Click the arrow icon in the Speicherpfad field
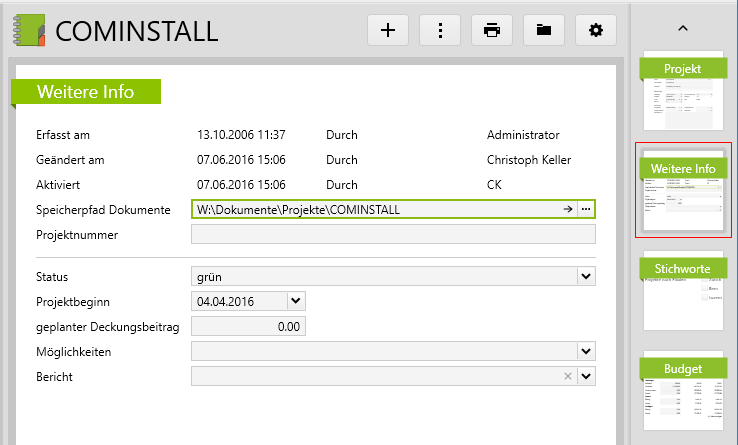 (x=567, y=209)
